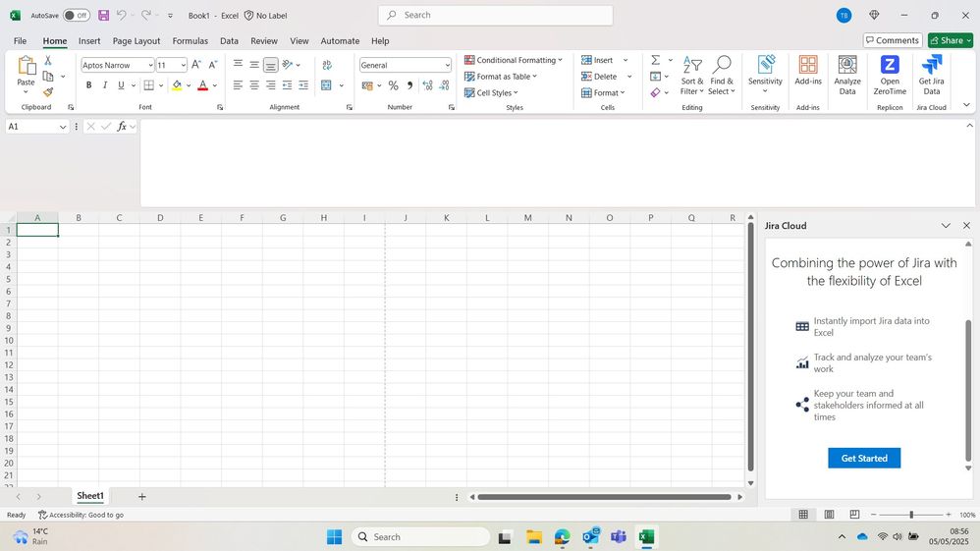Click the Accessibility: Good to go status
This screenshot has width=980, height=551.
coord(81,515)
